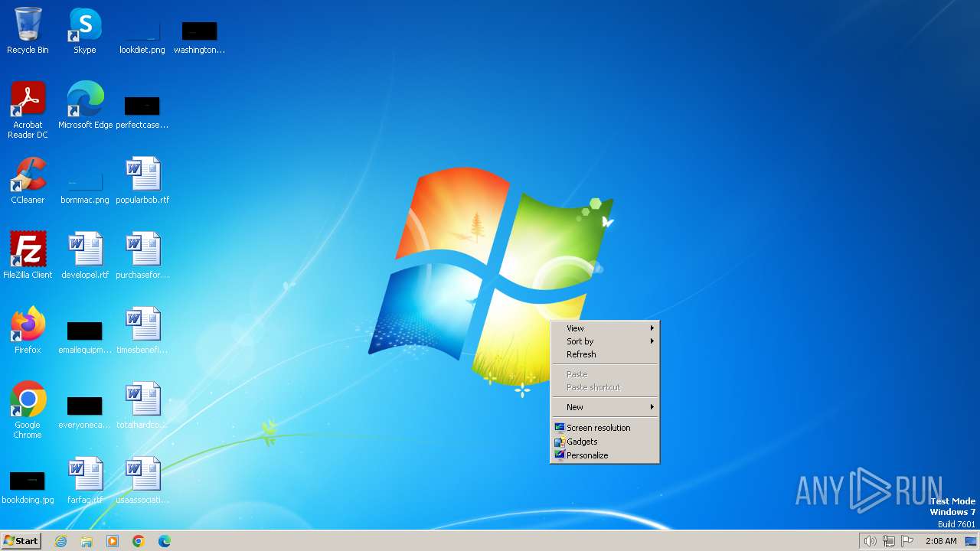Viewport: 980px width, 551px height.
Task: Select the totalhardco... document icon
Action: tap(142, 406)
